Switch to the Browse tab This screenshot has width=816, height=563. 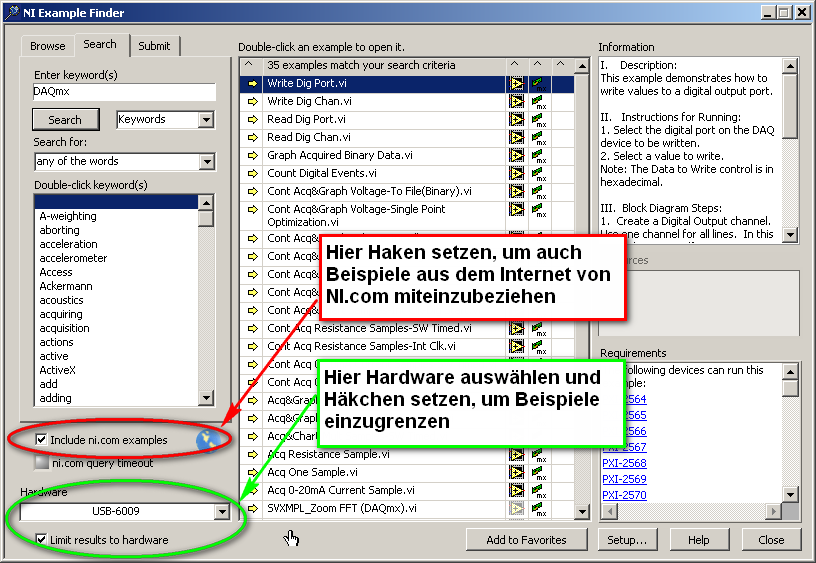[x=48, y=46]
